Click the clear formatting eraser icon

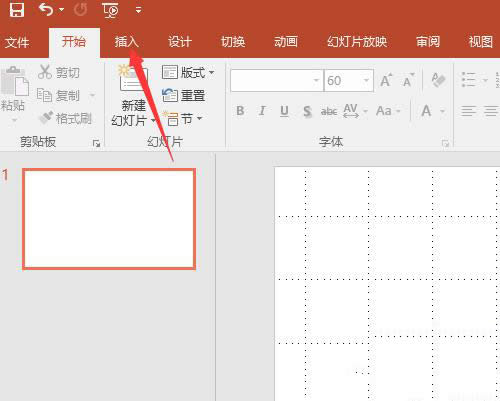point(438,80)
